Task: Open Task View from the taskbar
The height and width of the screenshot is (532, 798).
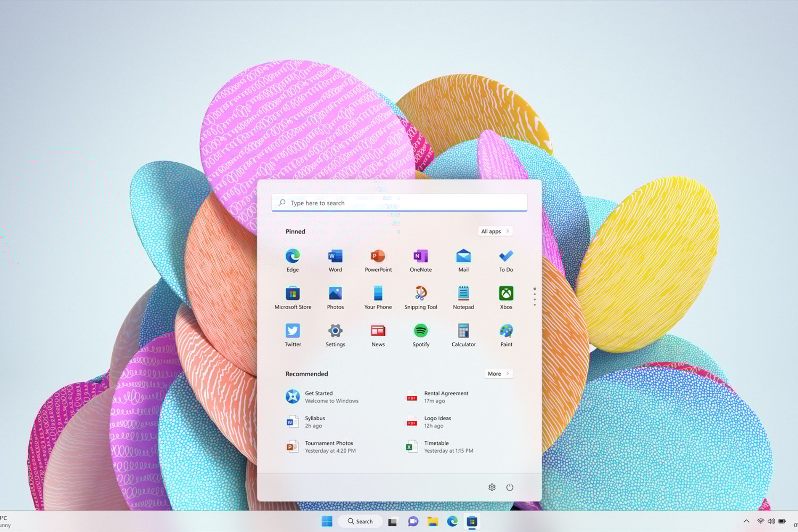Action: click(x=393, y=521)
